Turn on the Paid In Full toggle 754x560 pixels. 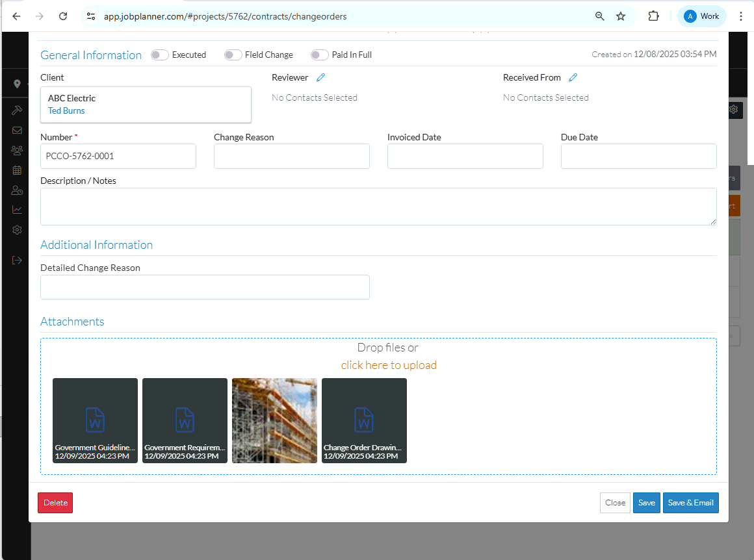(x=319, y=55)
